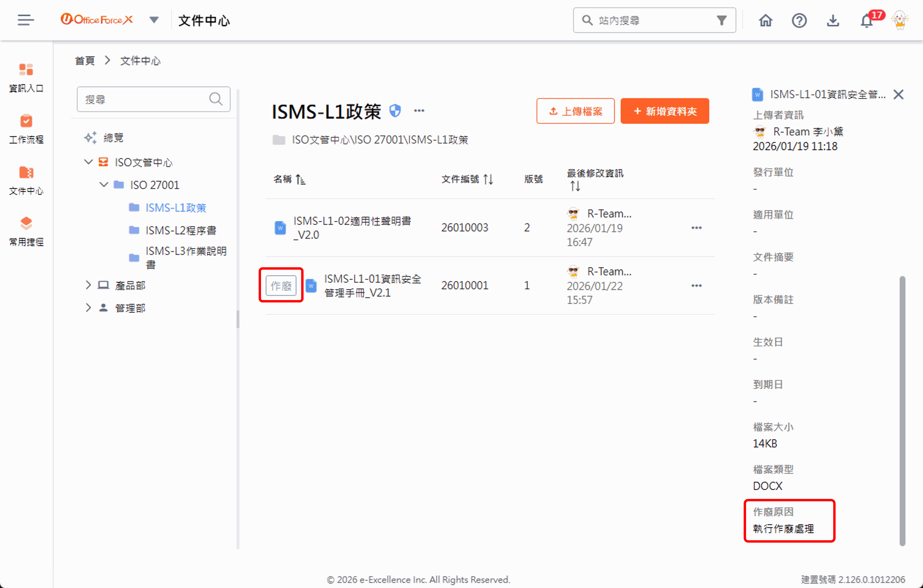Open notifications bell with 17 badge
Image resolution: width=923 pixels, height=588 pixels.
pyautogui.click(x=867, y=20)
